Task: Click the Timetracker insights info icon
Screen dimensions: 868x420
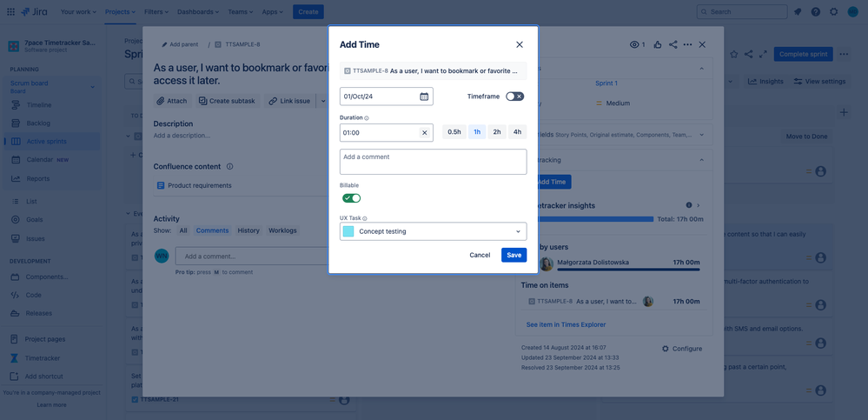Action: [689, 205]
